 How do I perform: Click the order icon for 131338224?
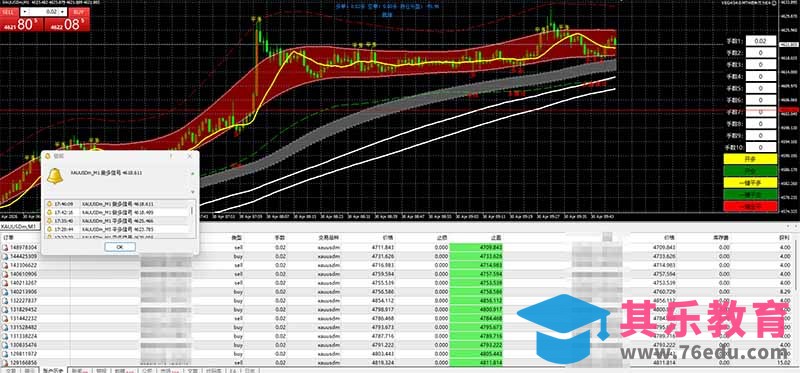pos(5,336)
